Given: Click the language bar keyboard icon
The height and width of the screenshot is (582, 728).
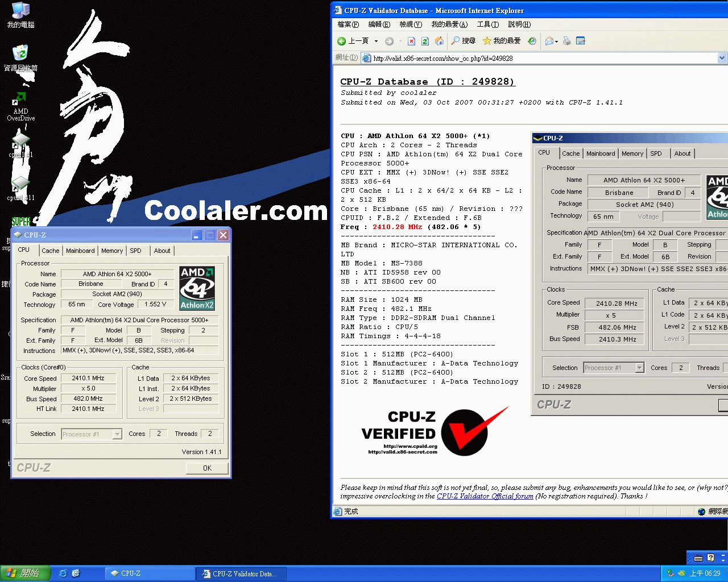Looking at the screenshot, I should click(698, 558).
